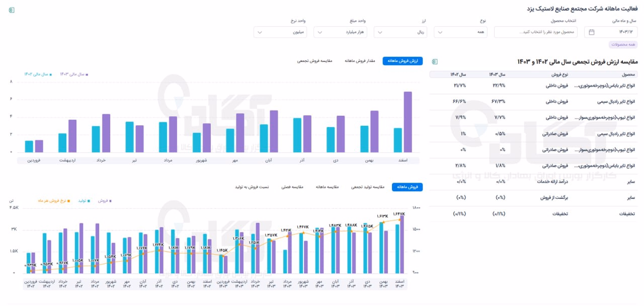Toggle the سال مالی ۱۴۰۲ legend series
This screenshot has width=644, height=306.
[38, 74]
